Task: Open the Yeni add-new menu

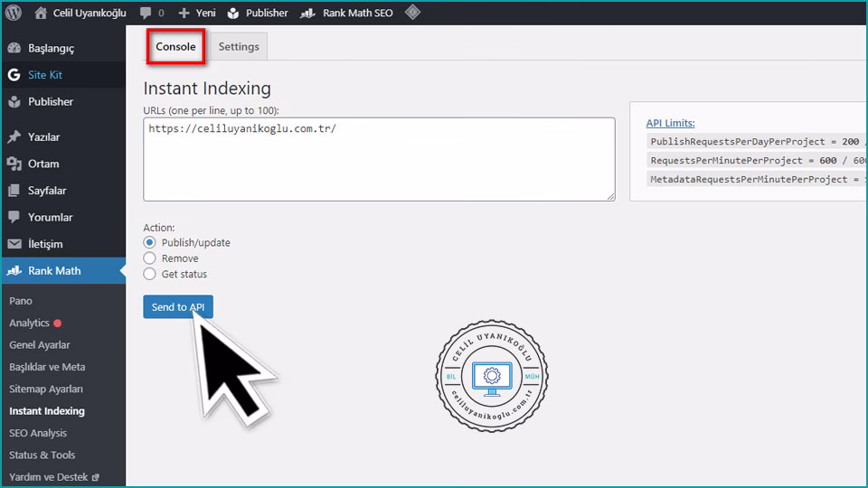Action: pos(197,14)
